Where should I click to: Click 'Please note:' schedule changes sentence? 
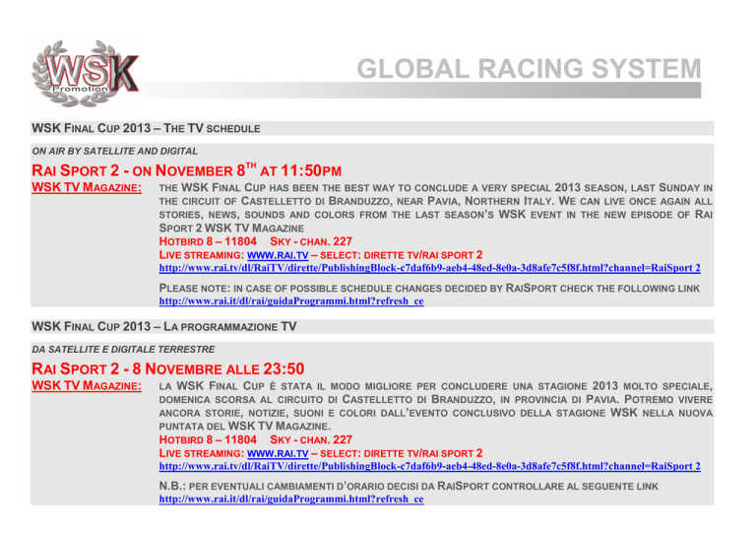[429, 289]
